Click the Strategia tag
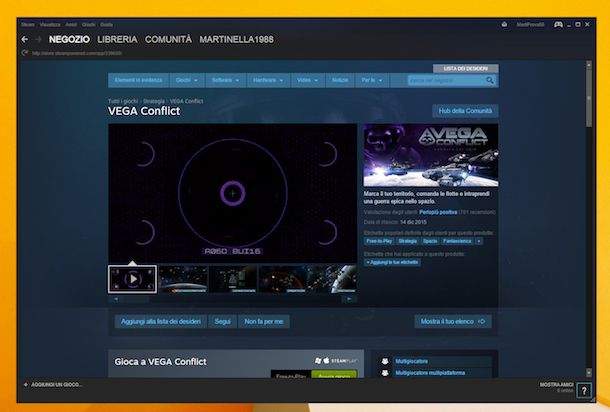Screen dimensions: 610x412 [407, 241]
